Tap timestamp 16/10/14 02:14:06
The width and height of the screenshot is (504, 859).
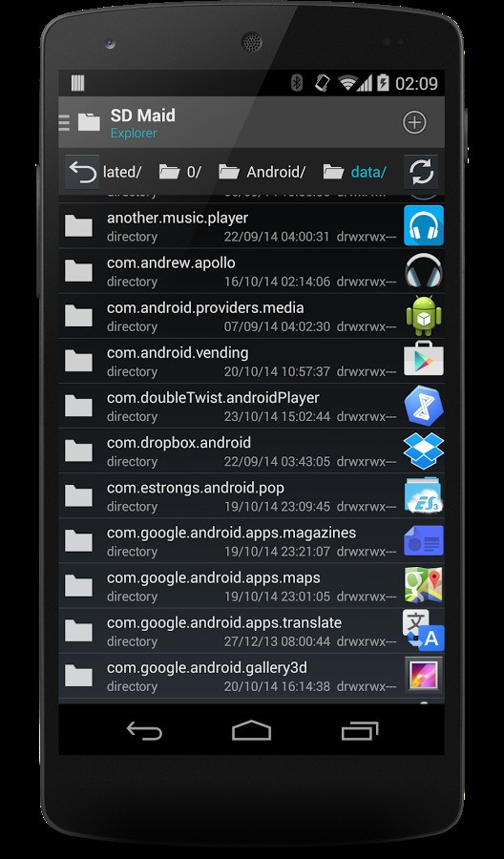277,283
